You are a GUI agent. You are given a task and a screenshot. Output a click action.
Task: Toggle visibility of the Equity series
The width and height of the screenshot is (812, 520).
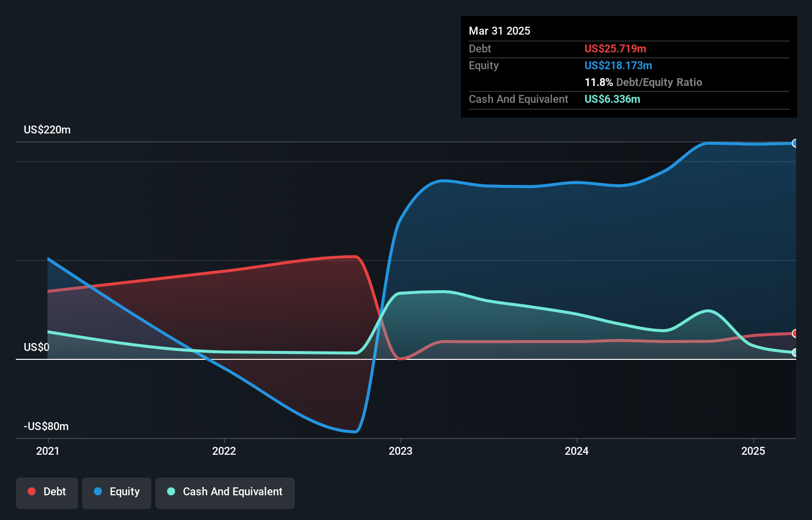(116, 491)
